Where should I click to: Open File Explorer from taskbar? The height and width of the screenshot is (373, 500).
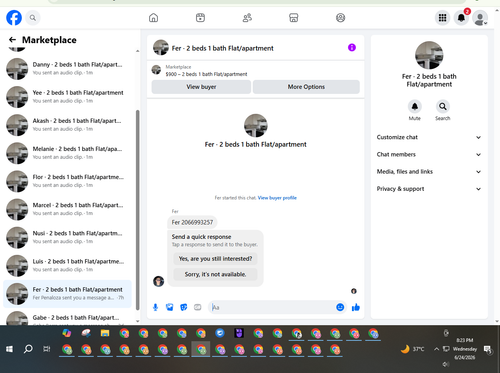click(x=105, y=333)
